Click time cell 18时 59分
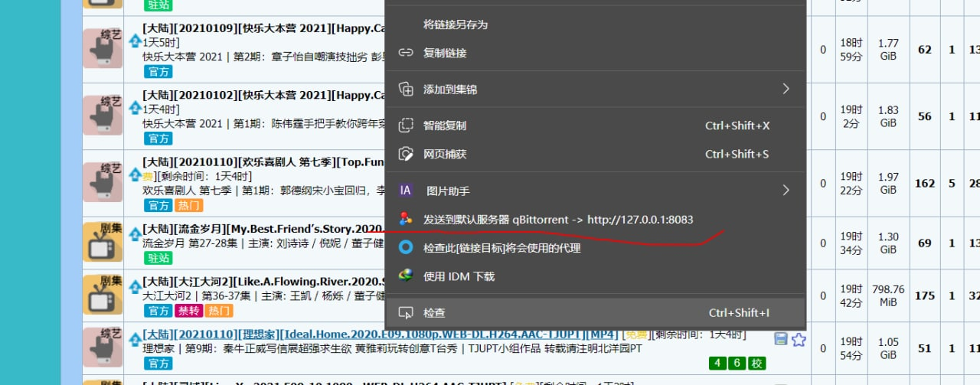Screen dimensions: 980x385 851,50
